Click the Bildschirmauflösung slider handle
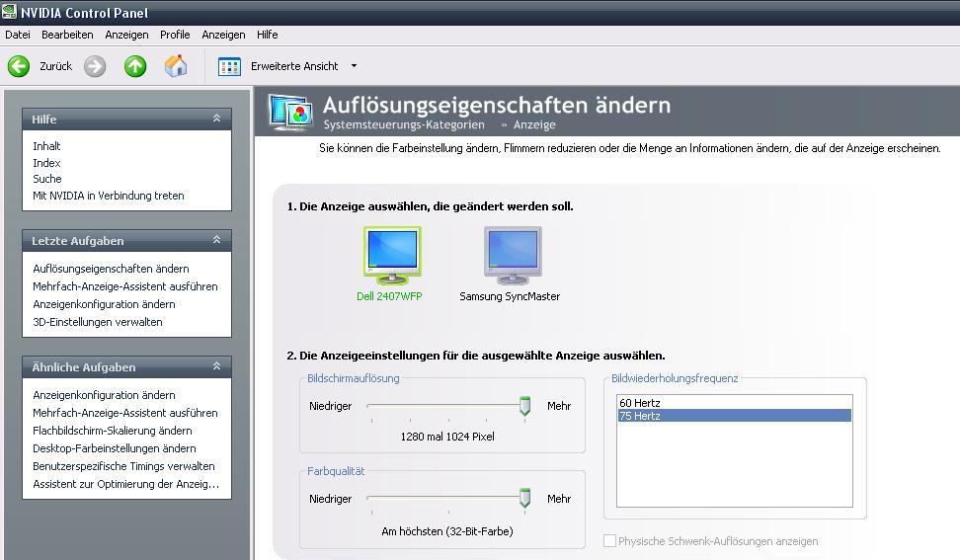The image size is (960, 560). (x=524, y=406)
